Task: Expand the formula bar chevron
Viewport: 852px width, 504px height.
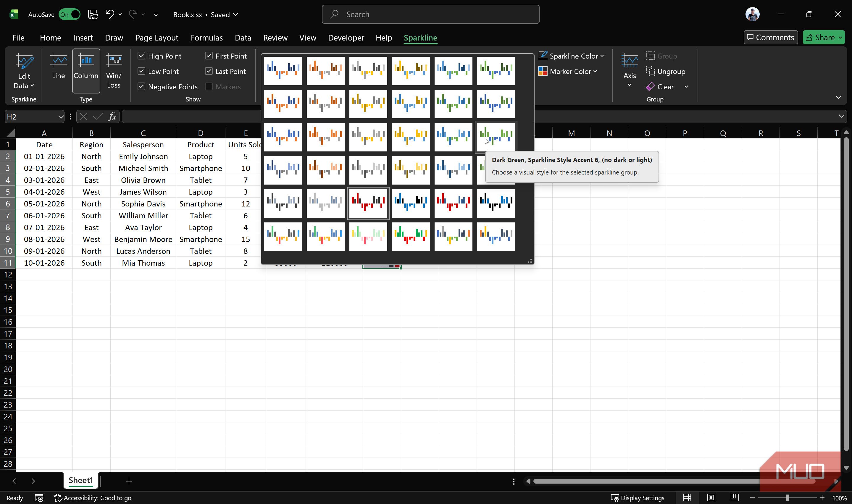Action: coord(841,116)
